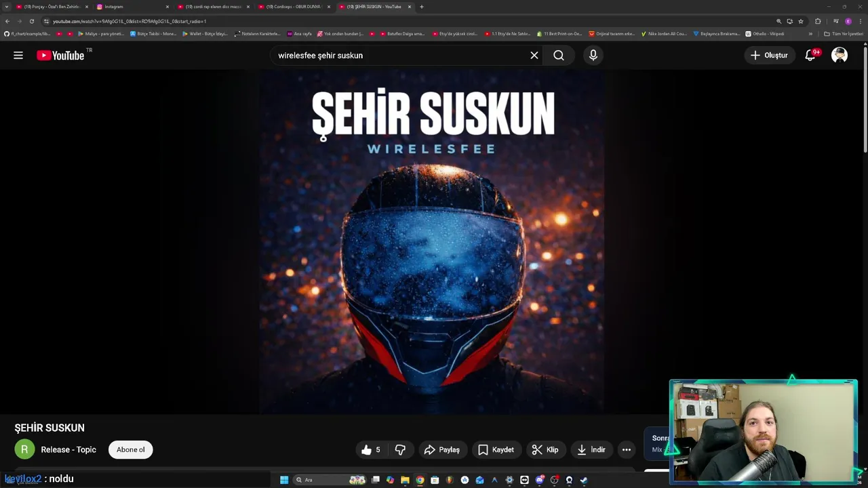Click the Kaydet save button
868x488 pixels.
tap(496, 449)
